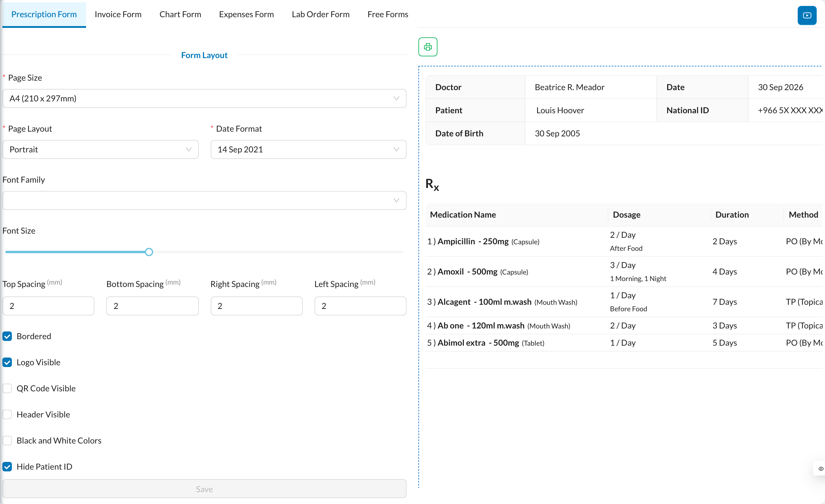Enable QR Code Visible checkbox
The height and width of the screenshot is (504, 825).
coord(7,388)
